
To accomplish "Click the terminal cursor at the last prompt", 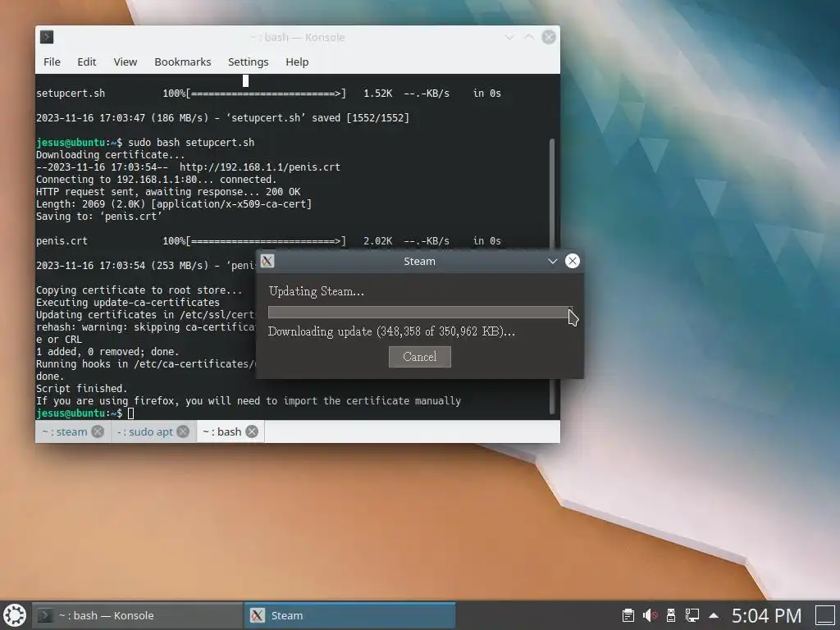I will [130, 413].
